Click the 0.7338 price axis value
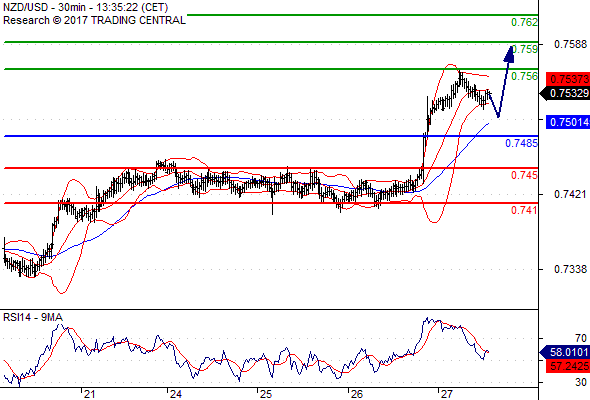This screenshot has height=400, width=590. [x=570, y=269]
